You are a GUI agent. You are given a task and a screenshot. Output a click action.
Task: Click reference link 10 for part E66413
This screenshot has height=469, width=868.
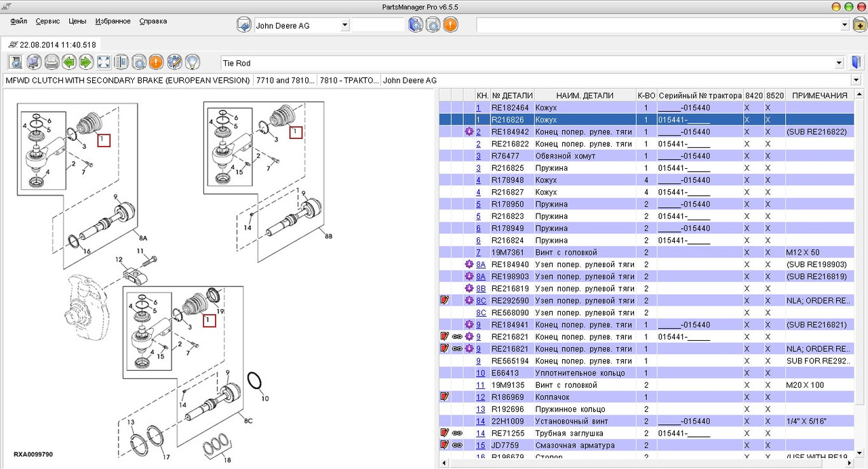(480, 373)
